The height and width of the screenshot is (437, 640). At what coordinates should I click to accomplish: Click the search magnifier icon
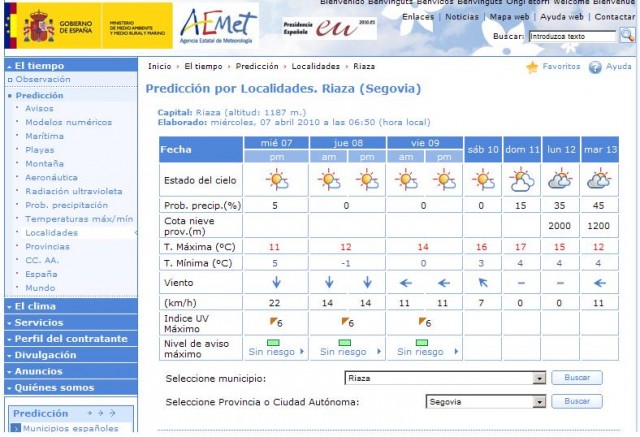pyautogui.click(x=627, y=35)
